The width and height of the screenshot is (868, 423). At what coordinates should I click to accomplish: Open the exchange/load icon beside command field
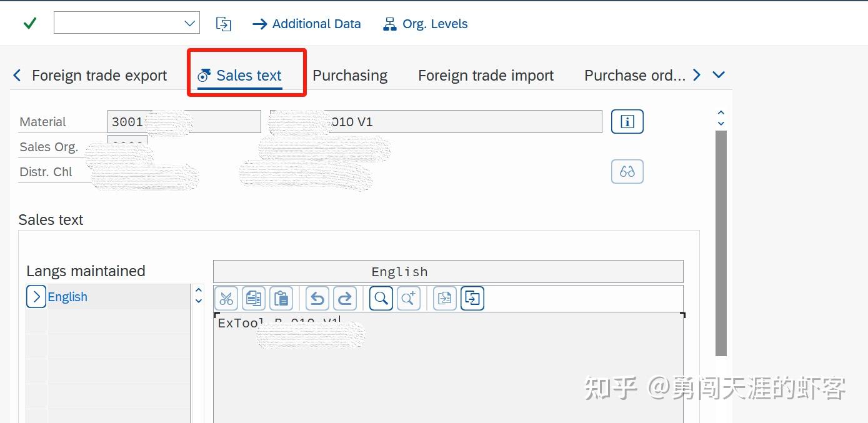223,23
